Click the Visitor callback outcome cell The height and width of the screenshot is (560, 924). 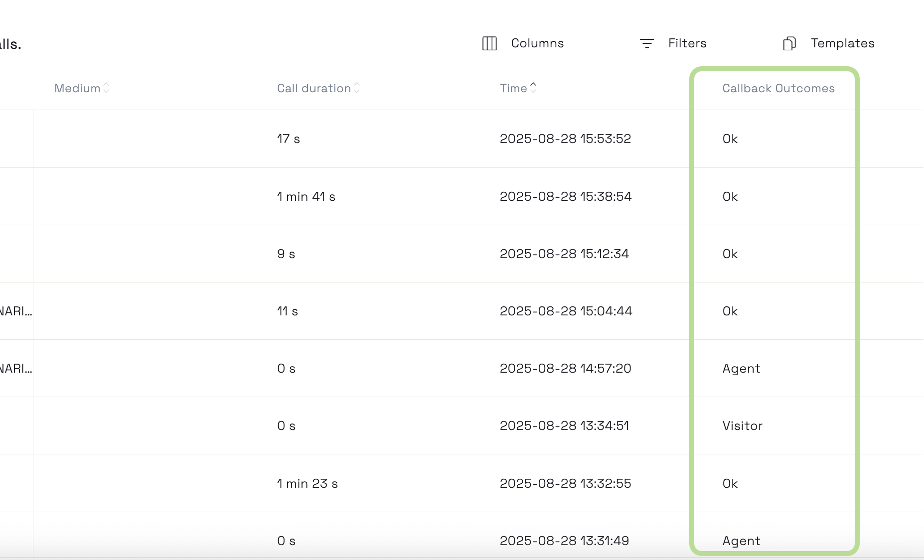point(743,425)
